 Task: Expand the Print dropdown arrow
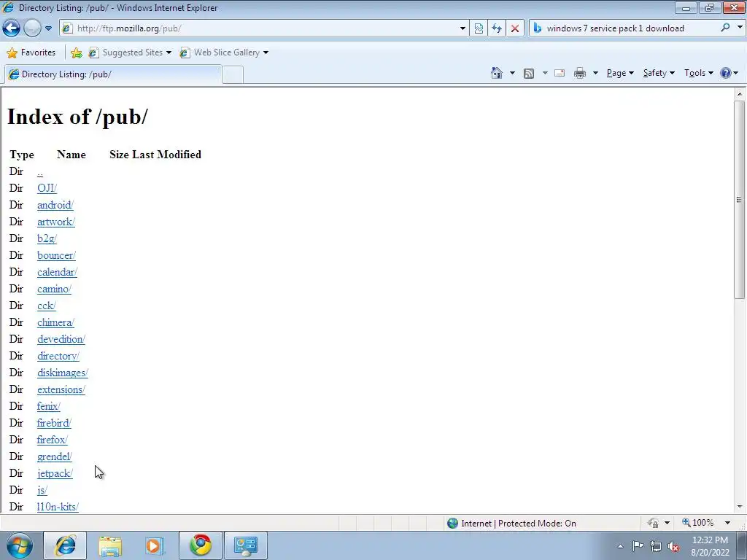(x=595, y=73)
